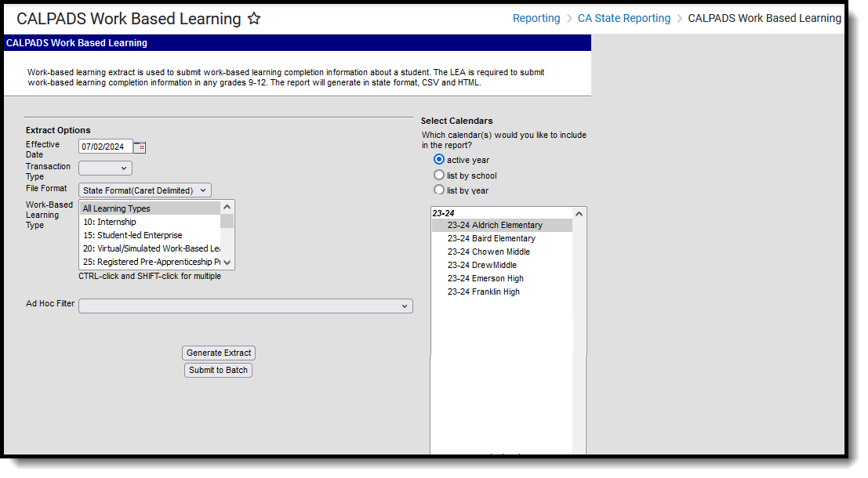Select 25: Registered Pre-Apprenticeship type

150,262
